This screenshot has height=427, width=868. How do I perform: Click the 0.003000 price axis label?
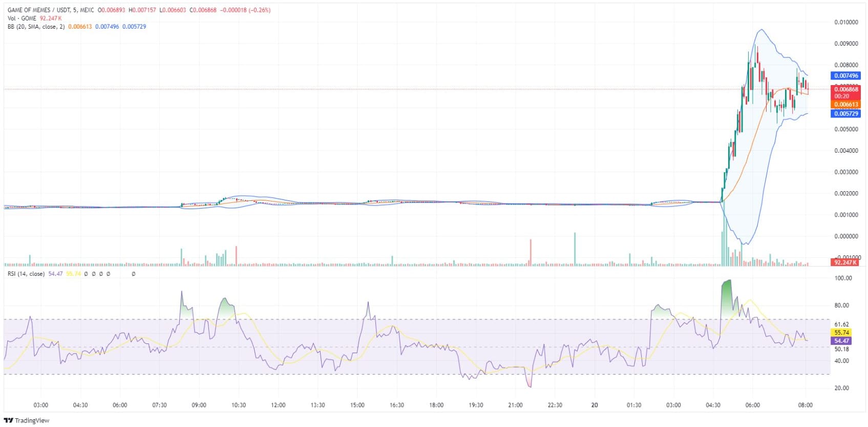coord(846,172)
